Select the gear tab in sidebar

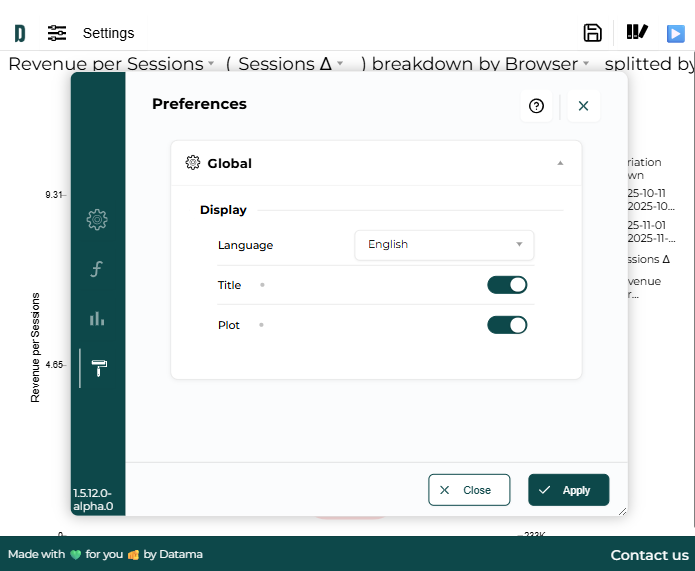(97, 220)
